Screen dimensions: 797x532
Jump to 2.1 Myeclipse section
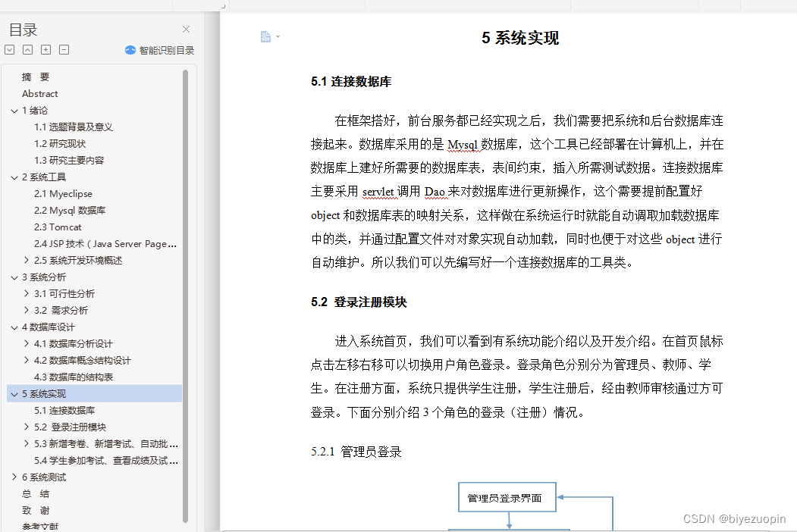(x=63, y=194)
